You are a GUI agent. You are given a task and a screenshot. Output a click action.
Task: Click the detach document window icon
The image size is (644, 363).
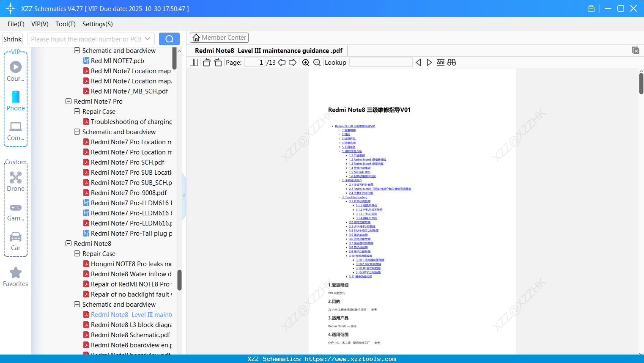point(635,50)
